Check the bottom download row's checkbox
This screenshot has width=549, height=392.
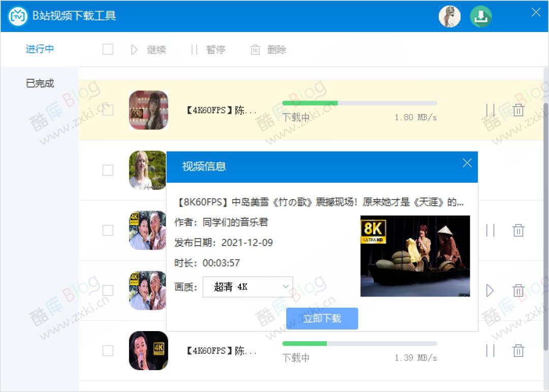[108, 350]
